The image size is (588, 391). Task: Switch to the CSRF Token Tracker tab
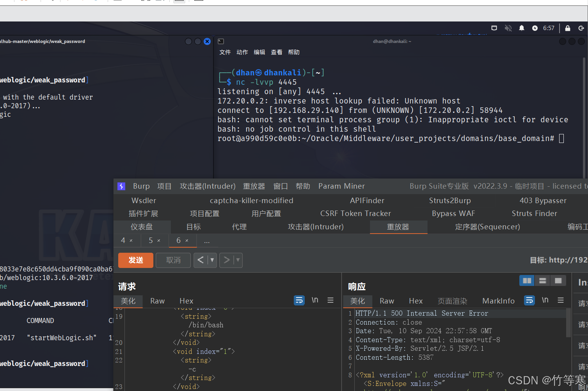coord(355,214)
